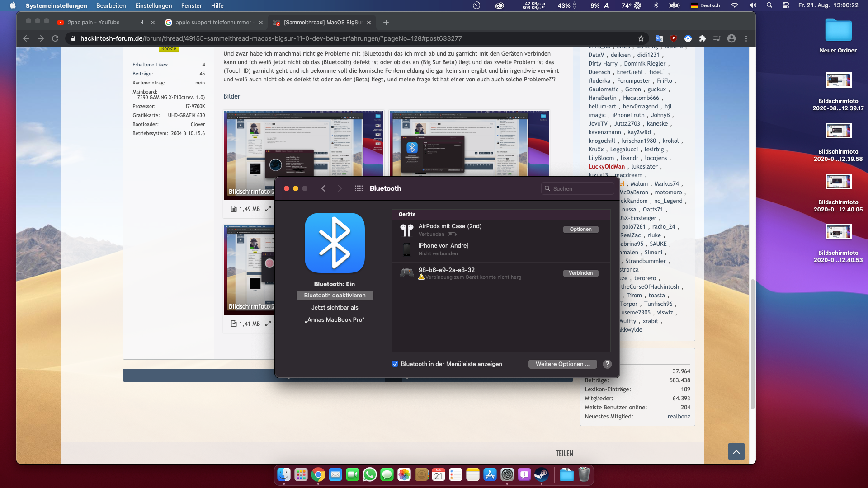Open WhatsApp from the dock
The width and height of the screenshot is (868, 488).
click(369, 475)
